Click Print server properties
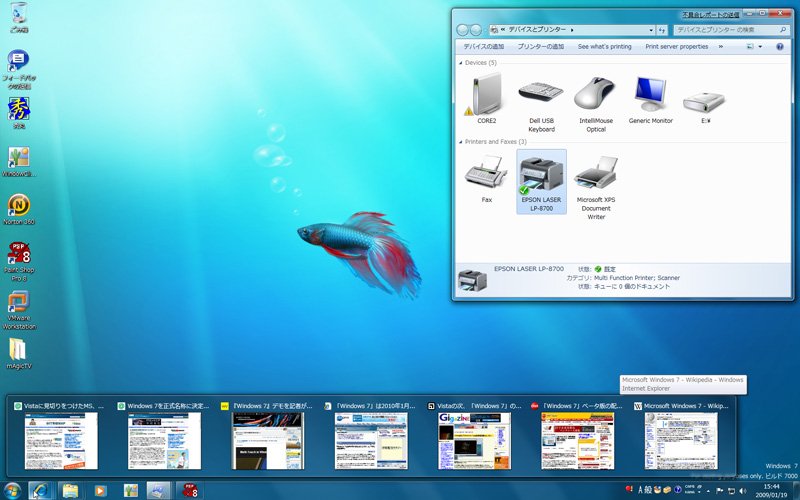This screenshot has width=800, height=500. pyautogui.click(x=677, y=46)
